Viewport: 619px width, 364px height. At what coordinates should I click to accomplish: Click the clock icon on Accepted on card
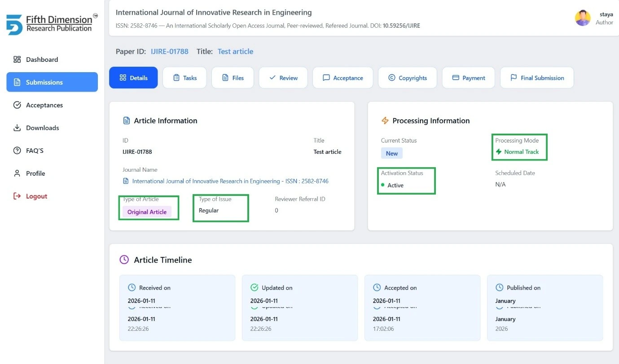377,288
